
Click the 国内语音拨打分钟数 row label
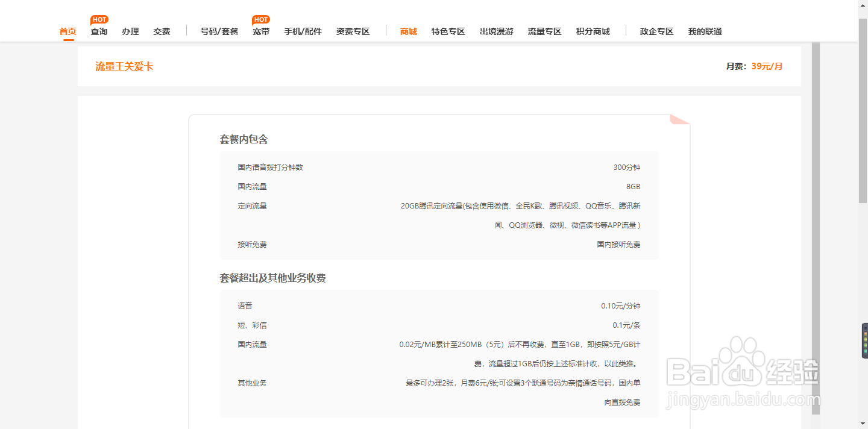pyautogui.click(x=271, y=168)
